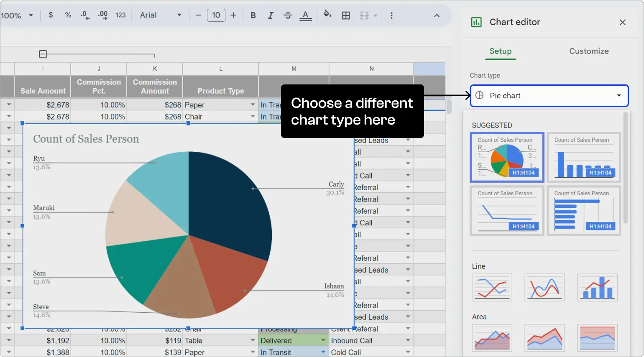
Task: Open the zoom level dropdown
Action: tap(17, 15)
